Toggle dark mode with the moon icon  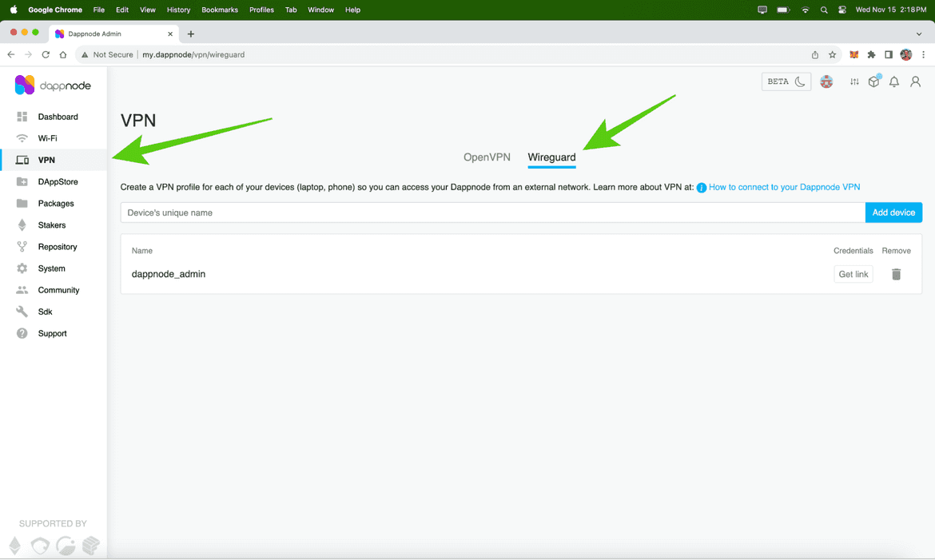coord(800,81)
